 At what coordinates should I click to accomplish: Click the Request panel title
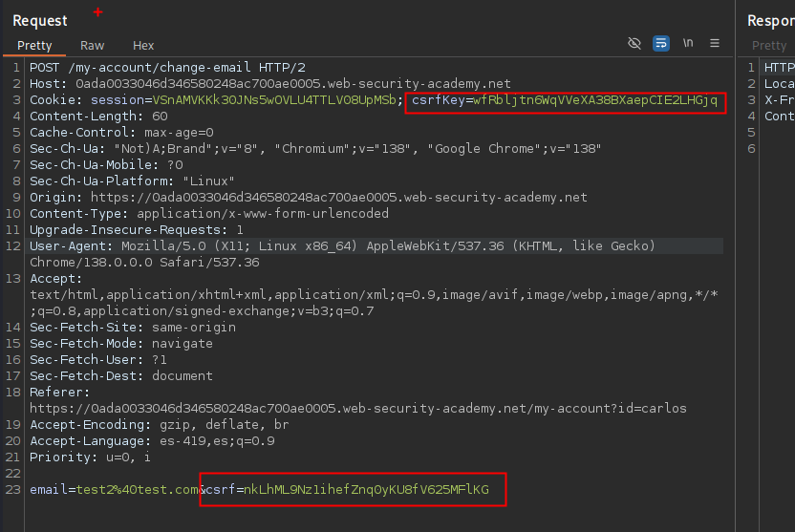click(x=40, y=20)
